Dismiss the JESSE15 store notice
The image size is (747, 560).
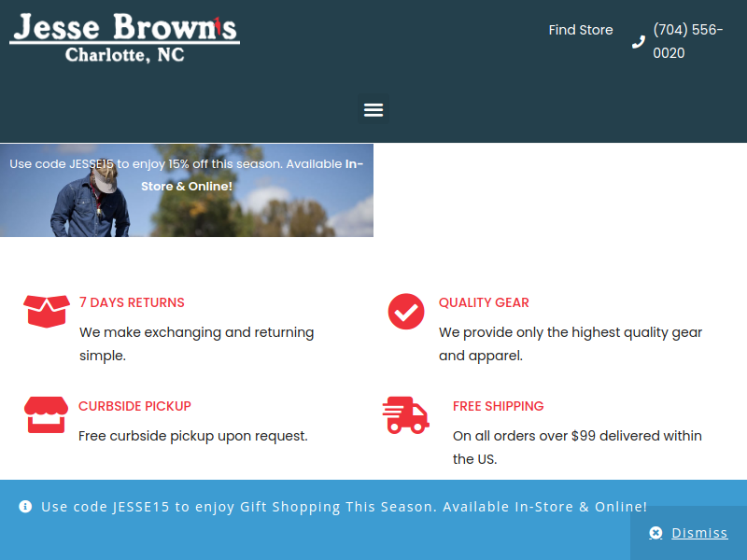point(698,533)
